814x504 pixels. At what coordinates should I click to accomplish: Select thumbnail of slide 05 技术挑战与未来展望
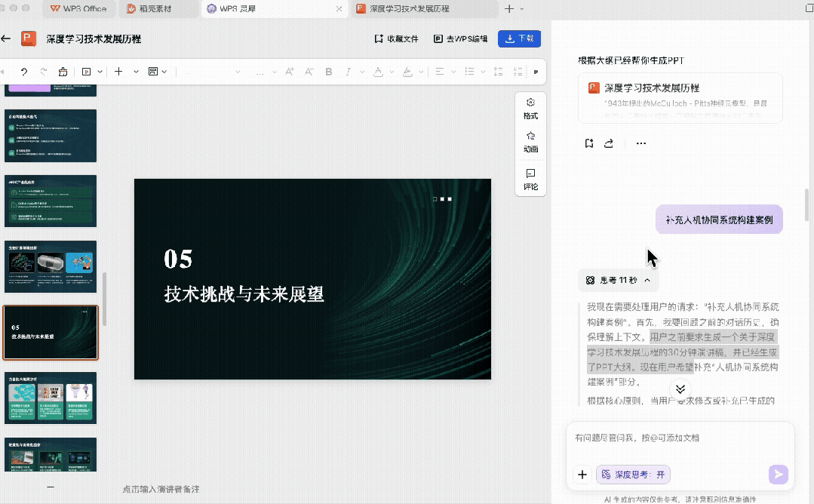[51, 333]
